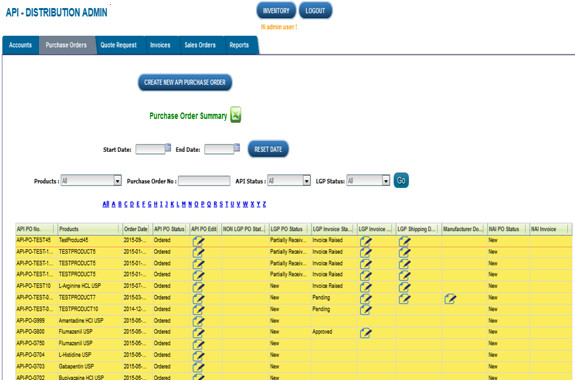Open the Quote Request tab
Image resolution: width=575 pixels, height=380 pixels.
coord(119,45)
